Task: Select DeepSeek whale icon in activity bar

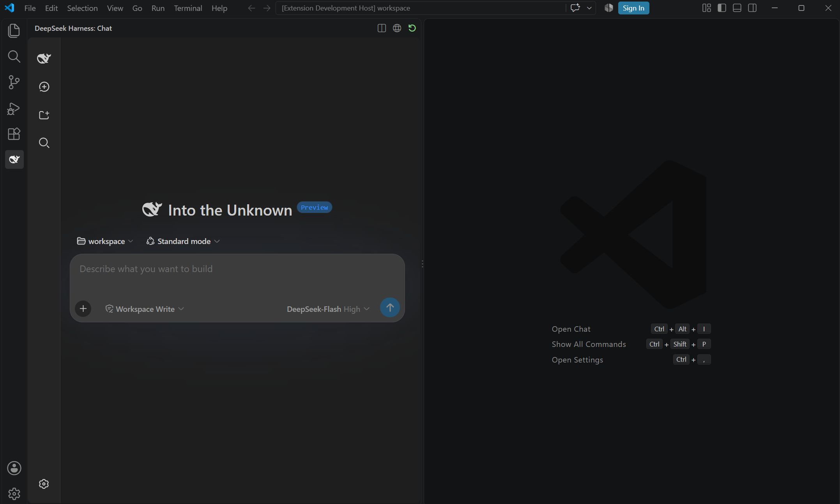Action: pyautogui.click(x=14, y=159)
